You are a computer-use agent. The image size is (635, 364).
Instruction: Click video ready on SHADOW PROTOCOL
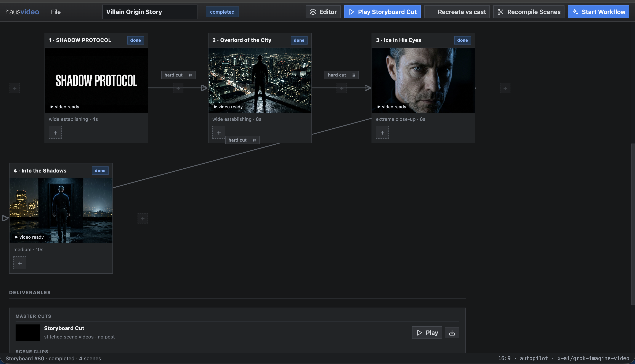(65, 107)
